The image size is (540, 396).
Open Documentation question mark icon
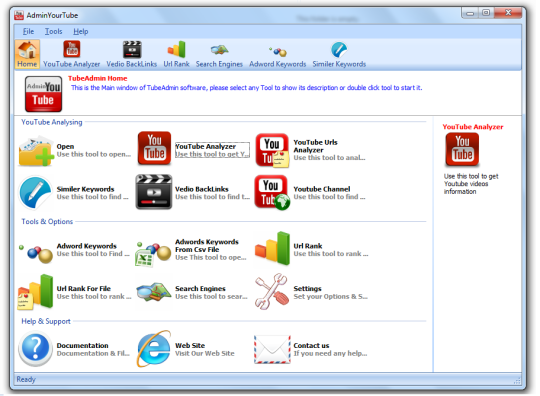pos(35,348)
